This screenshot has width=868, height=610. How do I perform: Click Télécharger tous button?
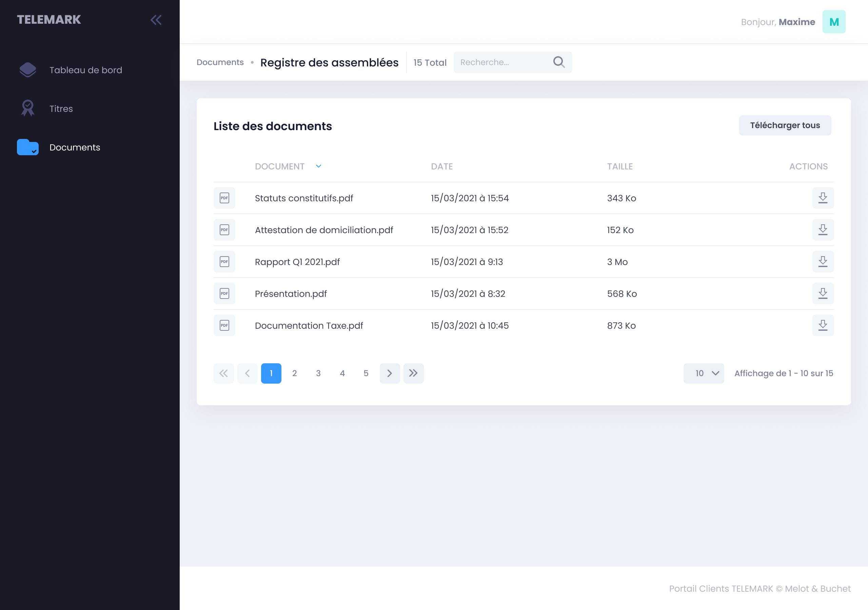785,125
